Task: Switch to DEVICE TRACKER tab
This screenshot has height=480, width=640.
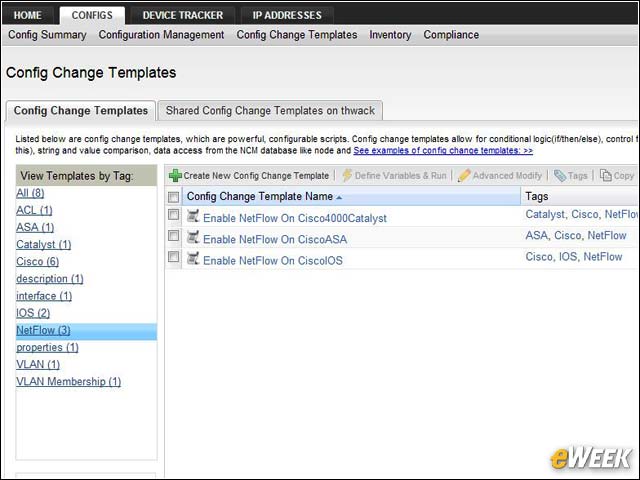Action: 182,15
